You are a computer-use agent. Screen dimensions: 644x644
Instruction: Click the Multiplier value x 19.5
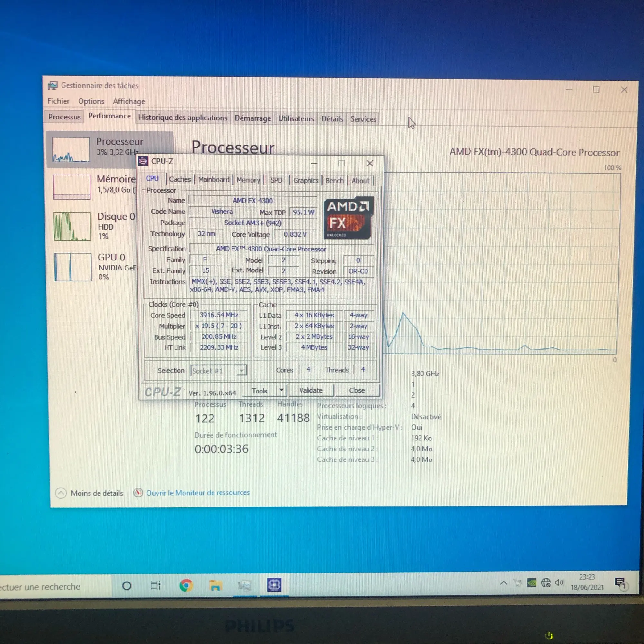[219, 326]
